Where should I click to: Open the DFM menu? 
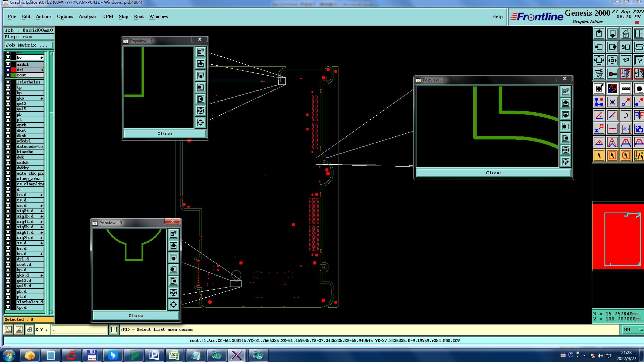[x=107, y=17]
